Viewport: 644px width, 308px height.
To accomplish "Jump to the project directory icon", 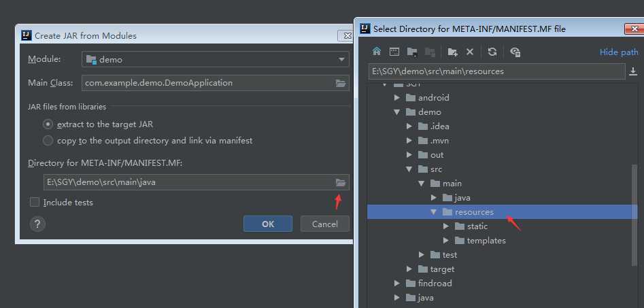I will coord(412,52).
